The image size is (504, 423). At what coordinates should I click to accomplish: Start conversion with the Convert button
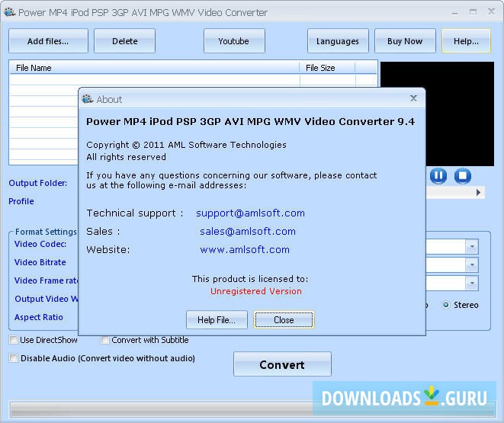tap(282, 364)
